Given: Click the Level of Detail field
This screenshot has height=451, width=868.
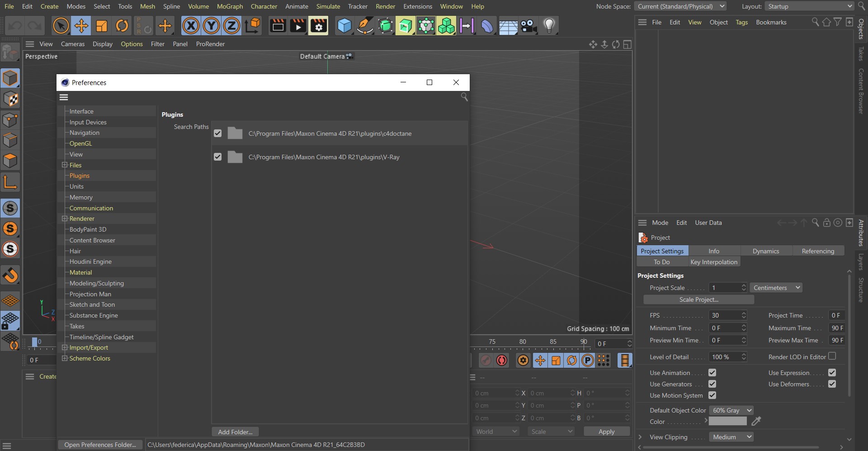Looking at the screenshot, I should [x=725, y=357].
